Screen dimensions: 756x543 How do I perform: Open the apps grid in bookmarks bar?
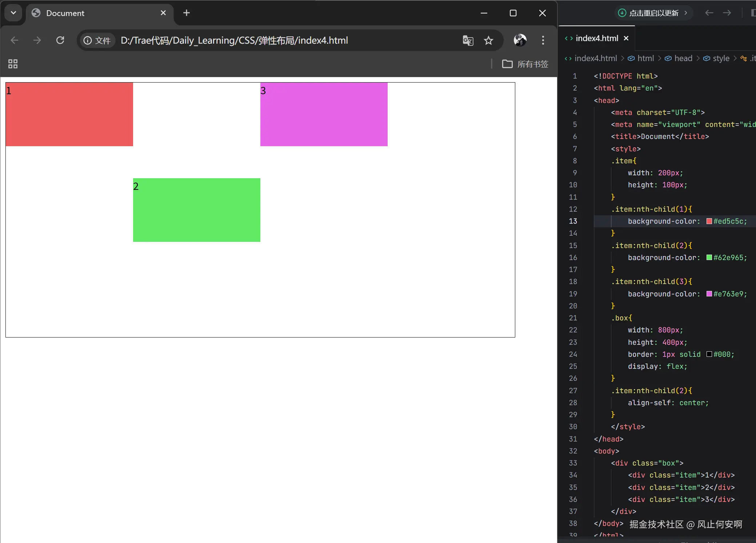13,64
